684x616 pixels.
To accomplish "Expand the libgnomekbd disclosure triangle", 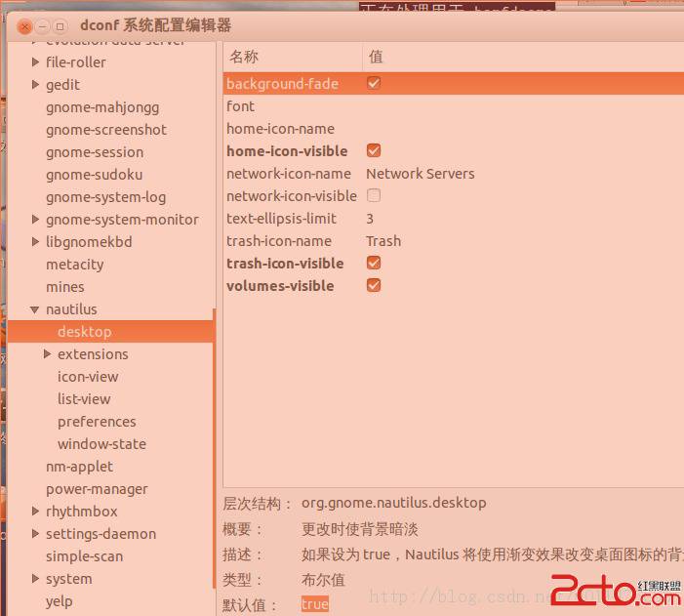I will pos(35,242).
